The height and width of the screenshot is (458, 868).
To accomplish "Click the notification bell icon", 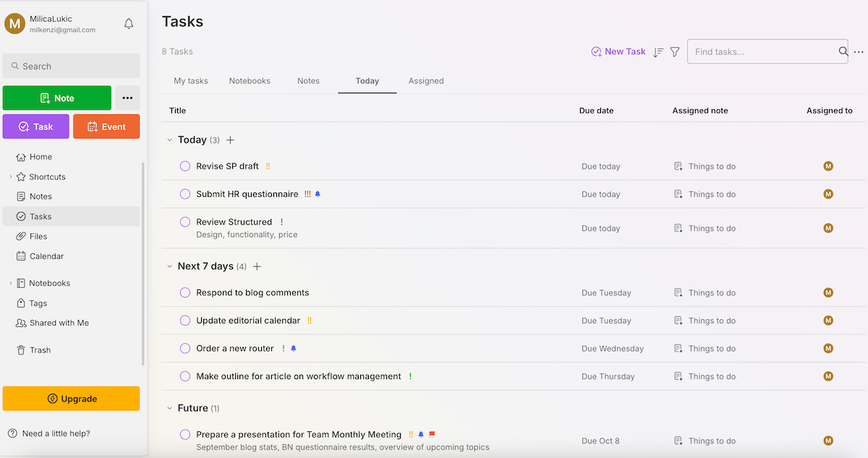I will tap(128, 23).
